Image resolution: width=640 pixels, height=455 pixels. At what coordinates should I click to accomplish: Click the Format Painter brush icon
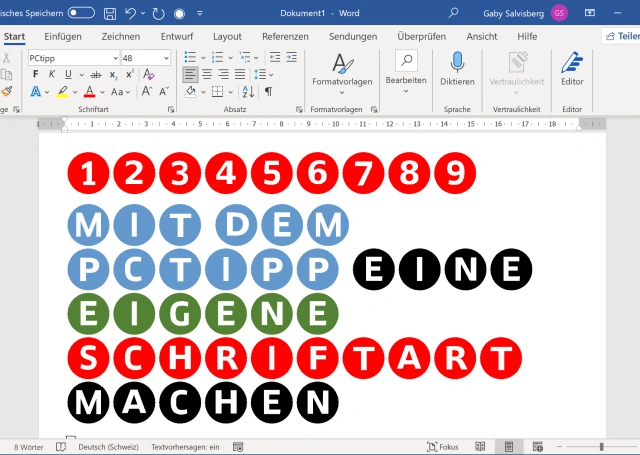pyautogui.click(x=7, y=91)
